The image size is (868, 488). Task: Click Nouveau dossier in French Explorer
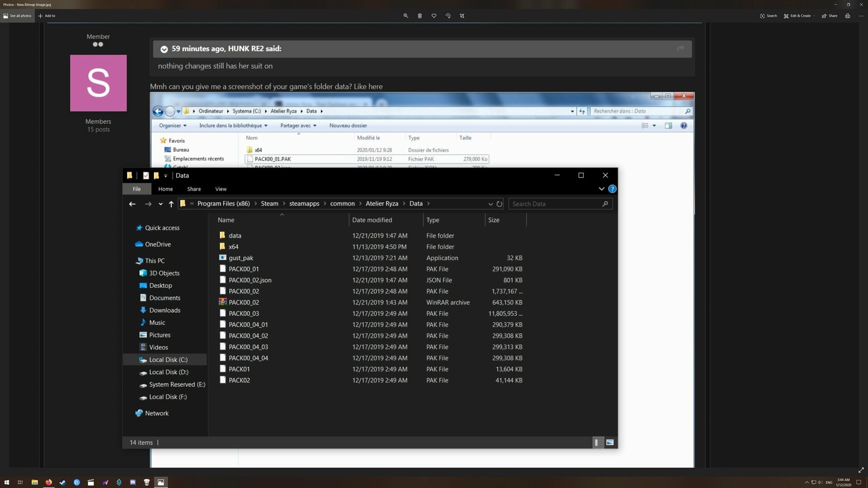coord(348,126)
